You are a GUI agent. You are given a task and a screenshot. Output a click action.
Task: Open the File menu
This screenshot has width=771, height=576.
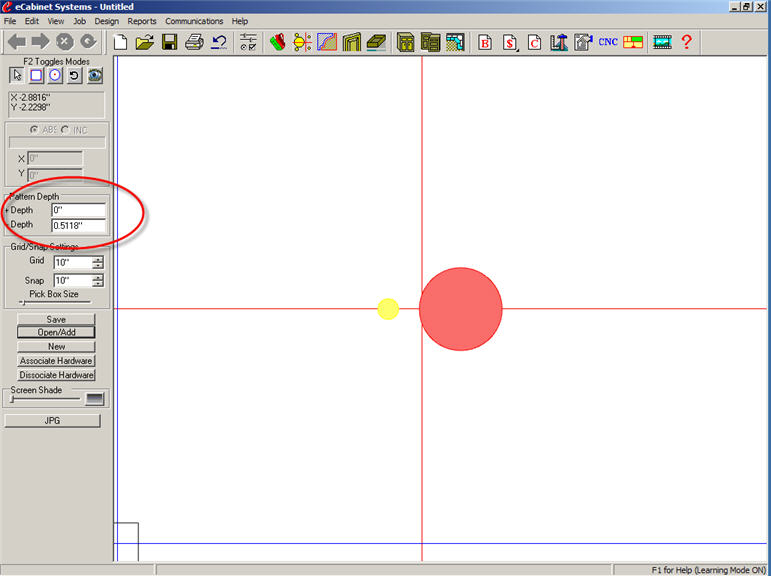point(10,21)
